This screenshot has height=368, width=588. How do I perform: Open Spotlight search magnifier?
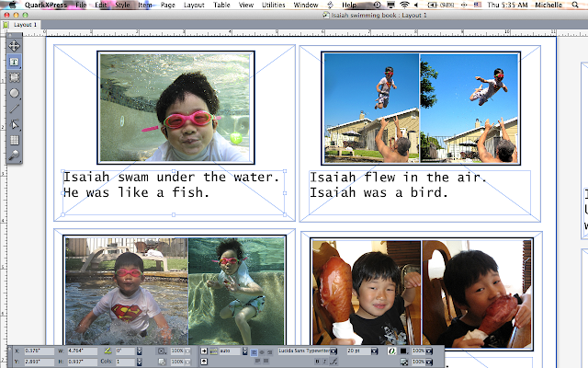click(575, 5)
